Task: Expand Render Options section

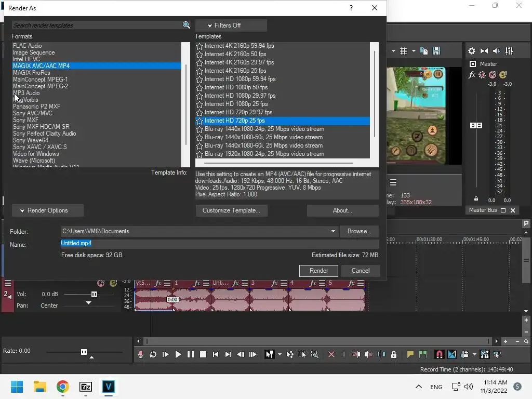Action: (x=47, y=210)
